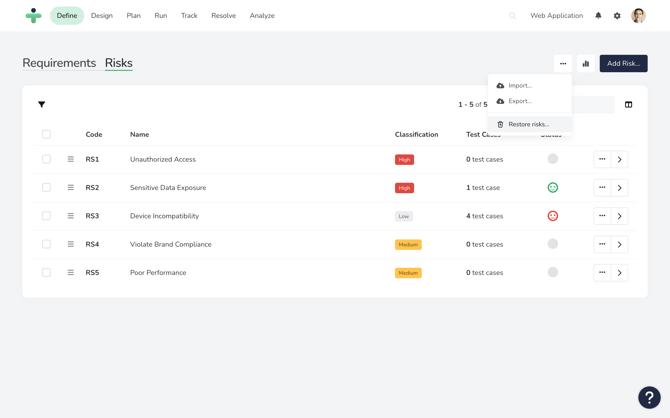Screen dimensions: 670x418
Task: Open the help question mark button
Action: click(649, 397)
